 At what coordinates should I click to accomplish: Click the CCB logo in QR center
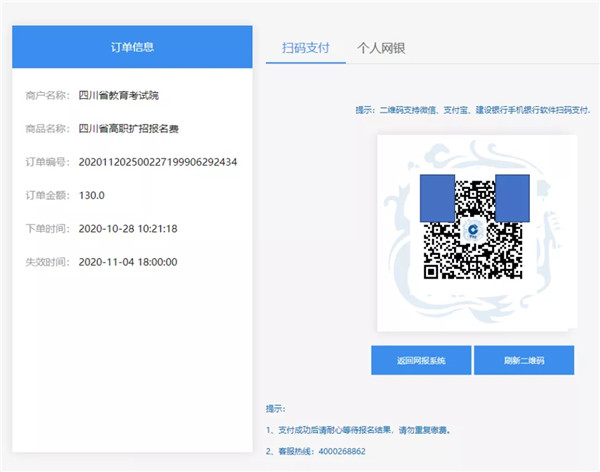473,230
